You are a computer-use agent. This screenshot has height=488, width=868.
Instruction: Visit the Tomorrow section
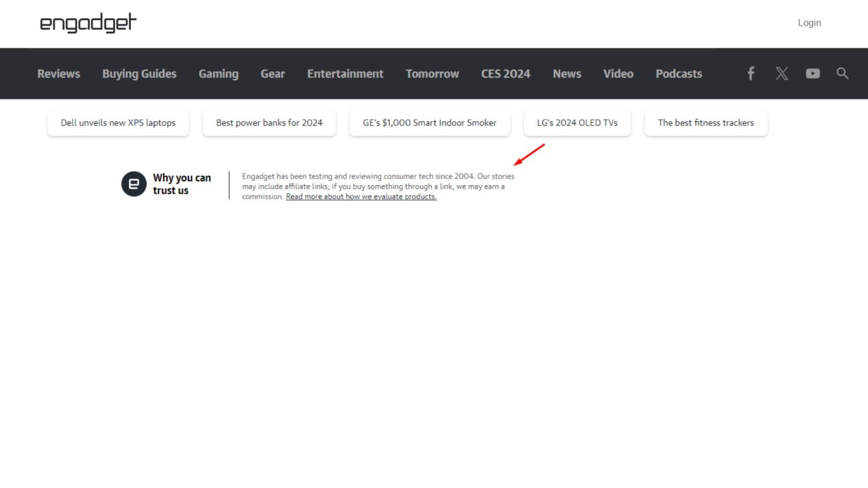[x=432, y=73]
